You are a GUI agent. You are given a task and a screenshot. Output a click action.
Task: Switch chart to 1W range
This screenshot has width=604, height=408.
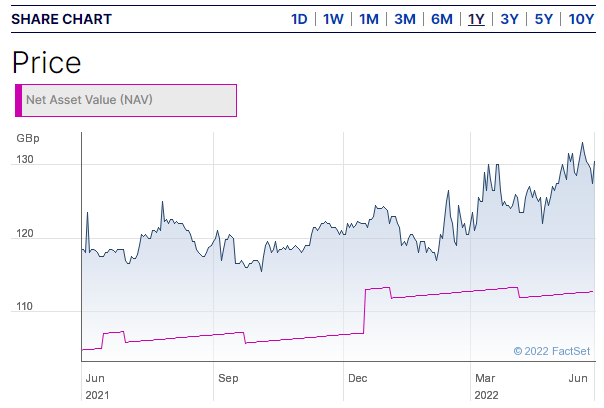point(333,19)
